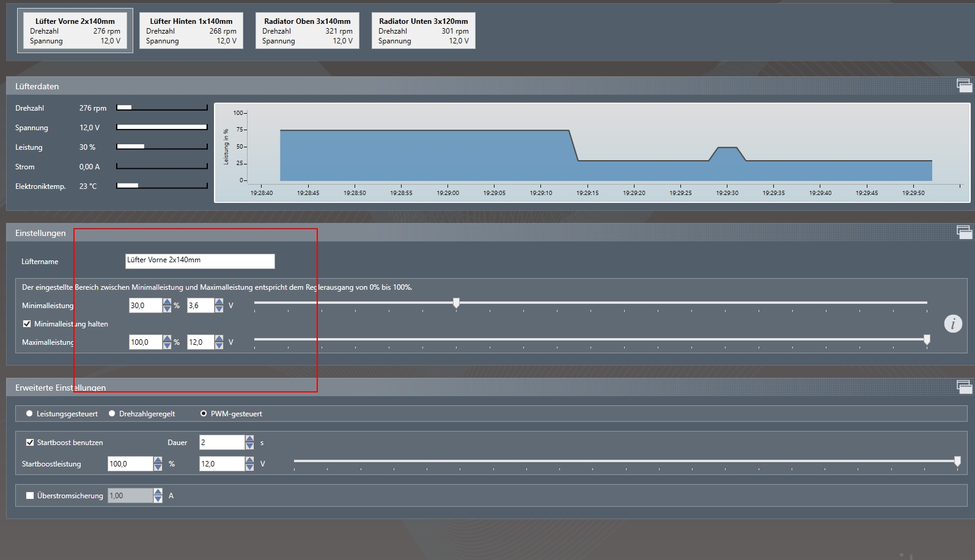Screen dimensions: 975x560
Task: Choose the PWM-gesteuert radio option
Action: (204, 414)
